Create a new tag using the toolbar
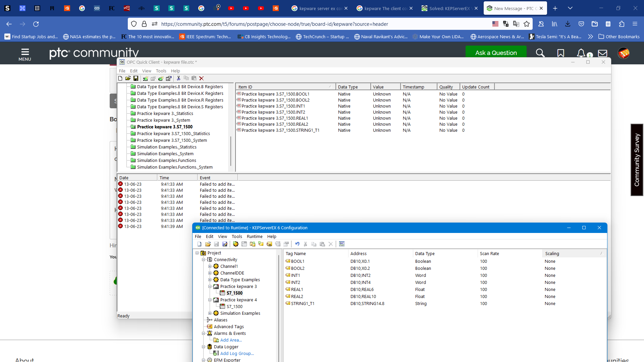The image size is (644, 362). click(269, 244)
